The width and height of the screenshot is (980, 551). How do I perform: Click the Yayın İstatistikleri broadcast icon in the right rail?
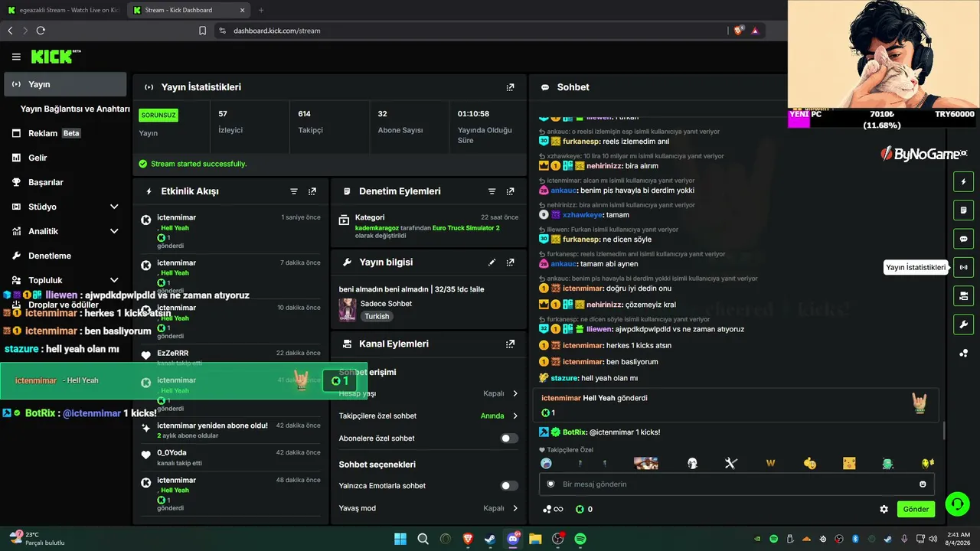(x=963, y=267)
